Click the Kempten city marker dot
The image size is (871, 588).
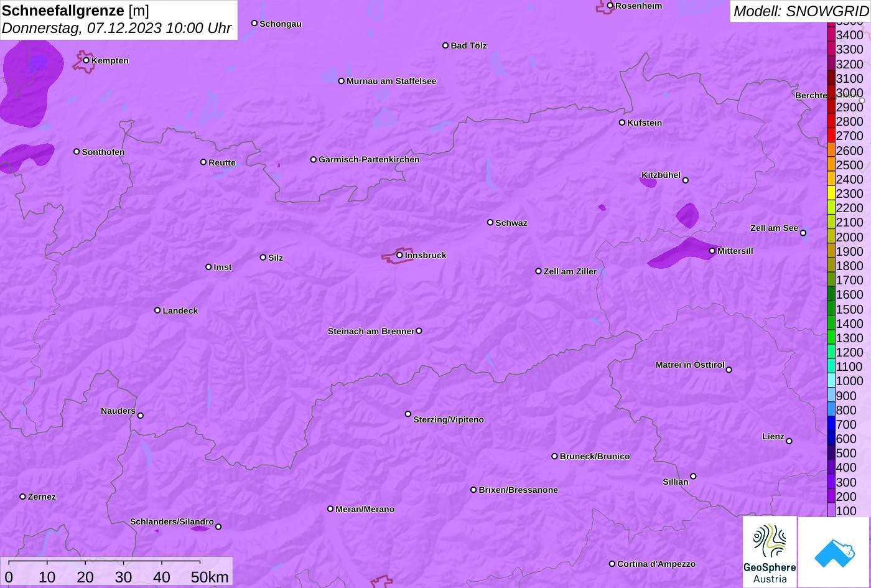[x=86, y=60]
